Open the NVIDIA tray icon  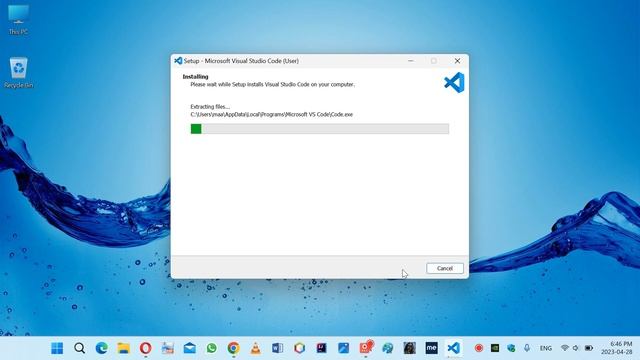[495, 348]
